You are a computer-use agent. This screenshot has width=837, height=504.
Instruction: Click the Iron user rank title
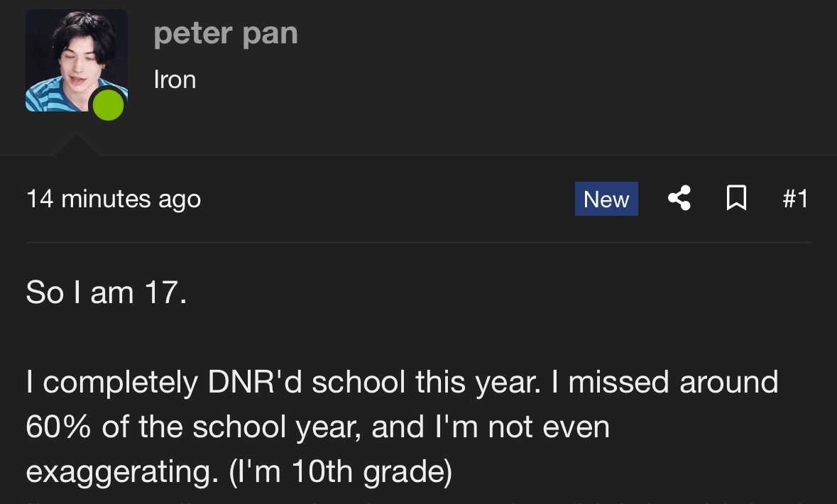pos(175,80)
